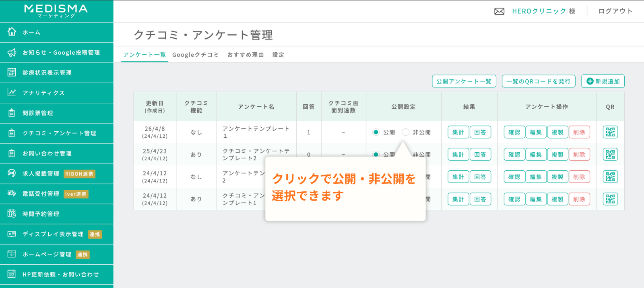Click お問い合わせ管理 sidebar entry
The image size is (644, 288).
coord(56,153)
